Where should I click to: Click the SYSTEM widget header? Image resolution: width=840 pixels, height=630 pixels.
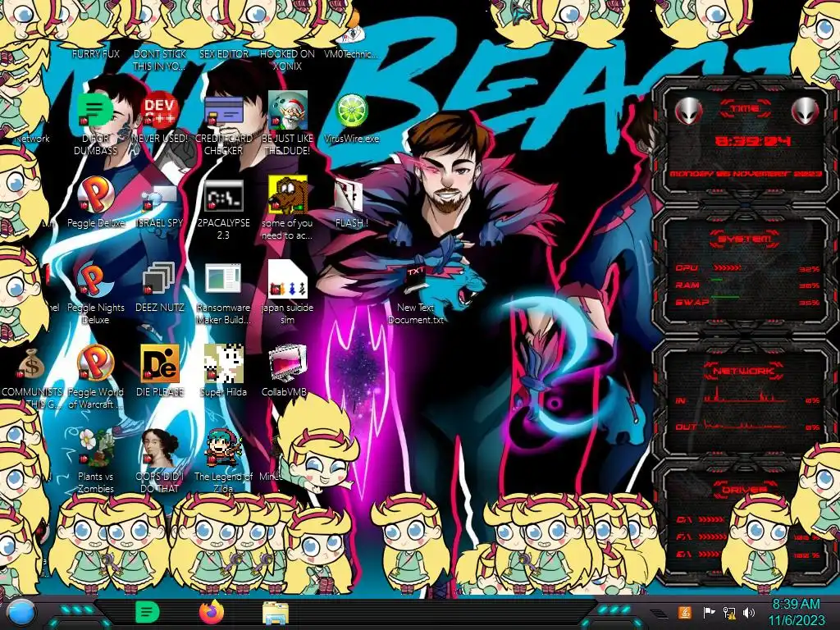tap(744, 239)
